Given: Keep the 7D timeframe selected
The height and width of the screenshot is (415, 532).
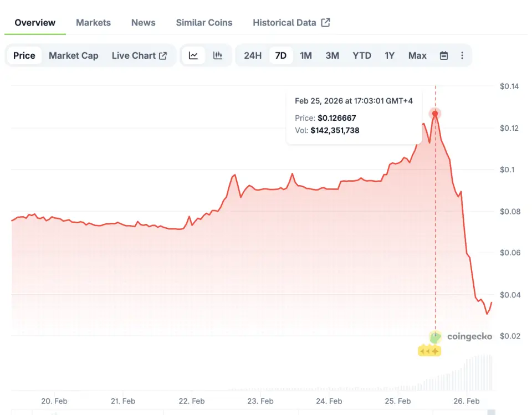Looking at the screenshot, I should tap(281, 55).
